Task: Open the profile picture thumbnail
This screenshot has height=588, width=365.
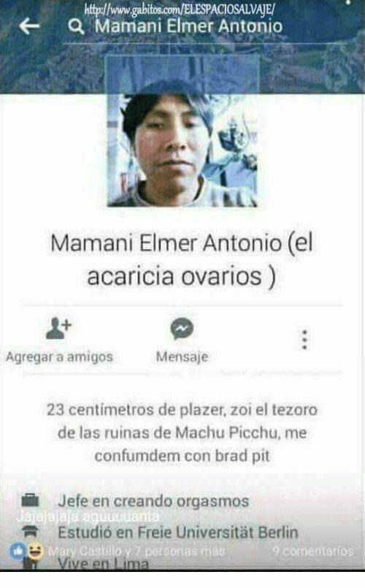Action: pos(182,131)
